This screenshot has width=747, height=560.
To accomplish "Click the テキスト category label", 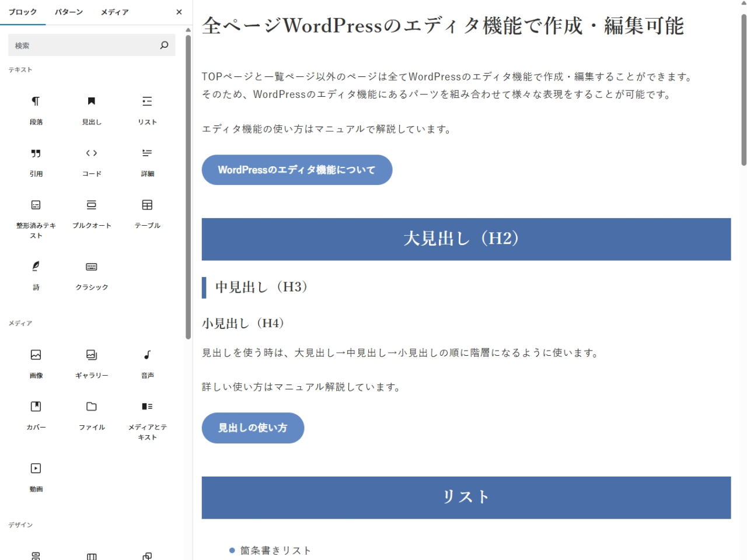I will point(20,69).
